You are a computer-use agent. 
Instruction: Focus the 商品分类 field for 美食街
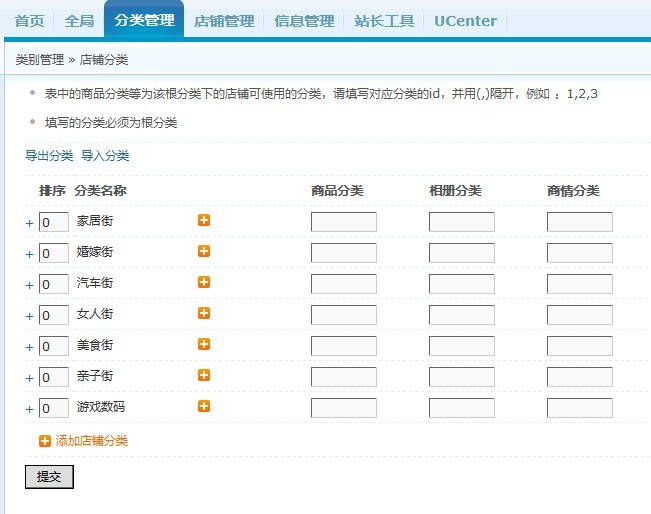pos(344,346)
